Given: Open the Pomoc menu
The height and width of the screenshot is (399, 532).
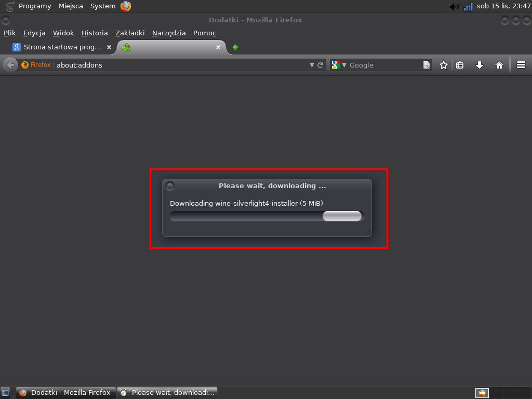Looking at the screenshot, I should [x=205, y=33].
